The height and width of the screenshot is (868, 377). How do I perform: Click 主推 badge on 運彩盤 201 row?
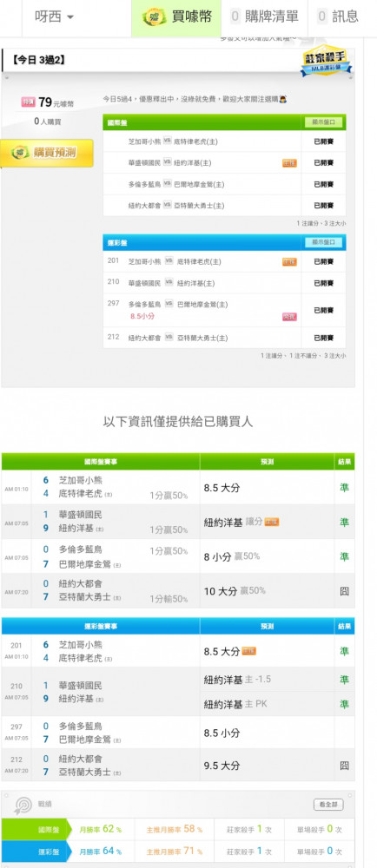pos(289,262)
